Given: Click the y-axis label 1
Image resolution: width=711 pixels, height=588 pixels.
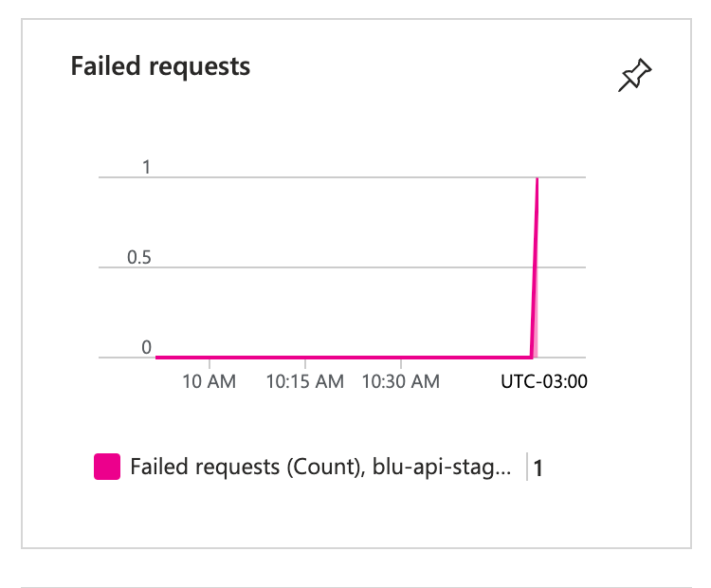Looking at the screenshot, I should pyautogui.click(x=146, y=167).
